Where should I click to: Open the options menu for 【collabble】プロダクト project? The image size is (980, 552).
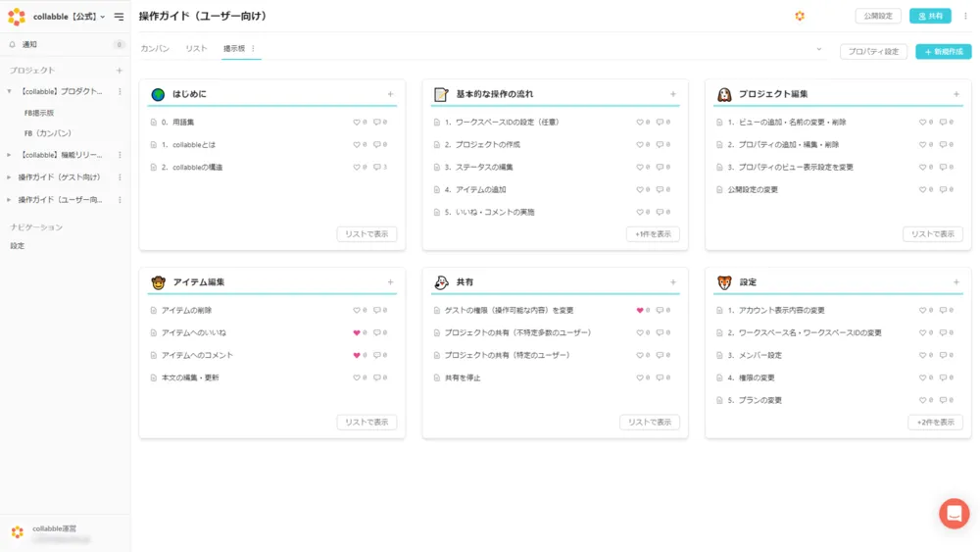point(120,92)
